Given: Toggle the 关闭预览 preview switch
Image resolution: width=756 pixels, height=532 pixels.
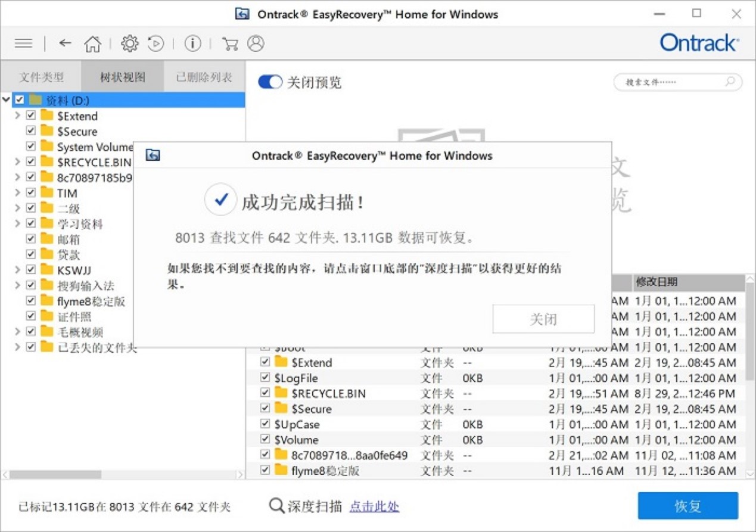Looking at the screenshot, I should tap(270, 82).
